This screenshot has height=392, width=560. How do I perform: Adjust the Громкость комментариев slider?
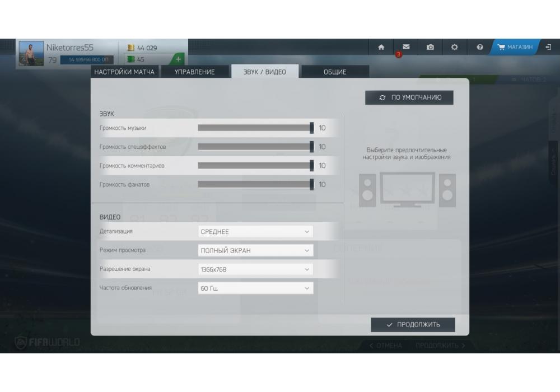point(255,166)
